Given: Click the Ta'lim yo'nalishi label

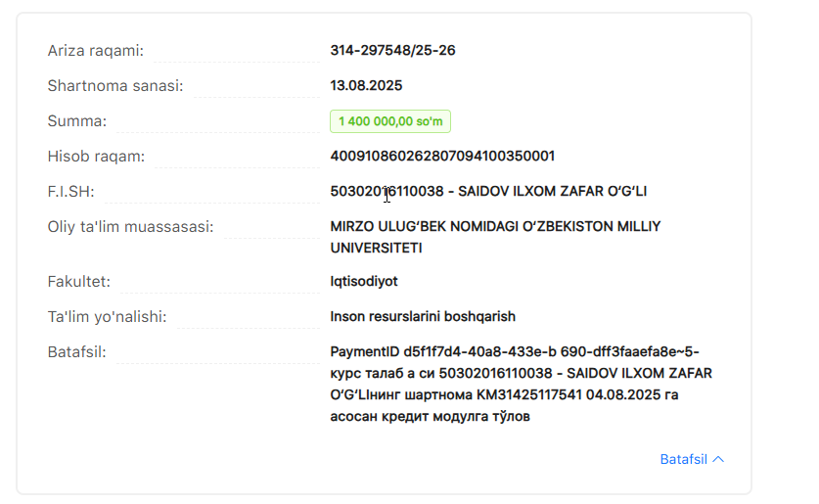Looking at the screenshot, I should tap(107, 316).
